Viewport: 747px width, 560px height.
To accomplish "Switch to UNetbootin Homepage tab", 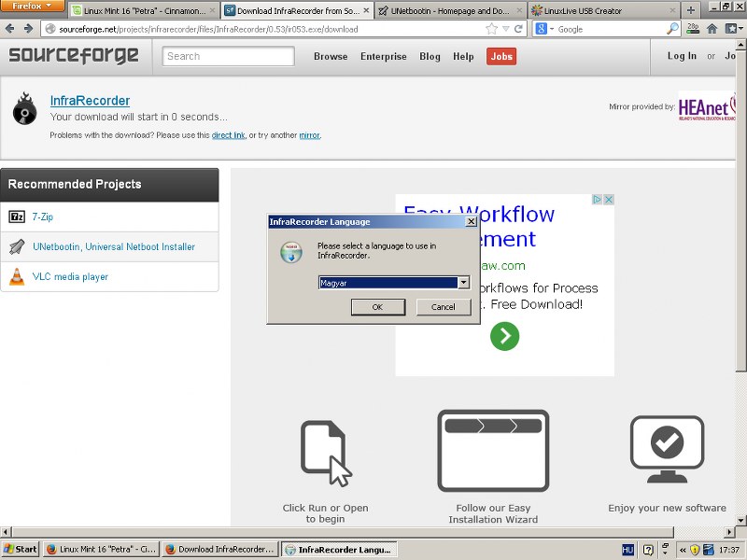I will point(451,10).
